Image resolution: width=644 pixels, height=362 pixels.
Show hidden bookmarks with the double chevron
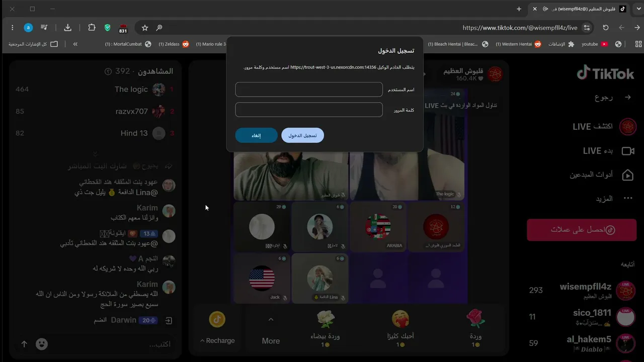click(x=75, y=44)
